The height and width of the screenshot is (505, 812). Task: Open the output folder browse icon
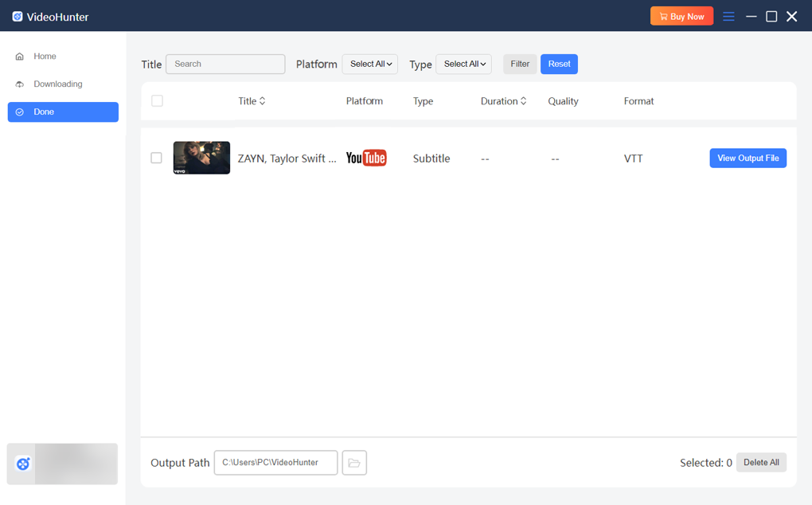pyautogui.click(x=354, y=463)
